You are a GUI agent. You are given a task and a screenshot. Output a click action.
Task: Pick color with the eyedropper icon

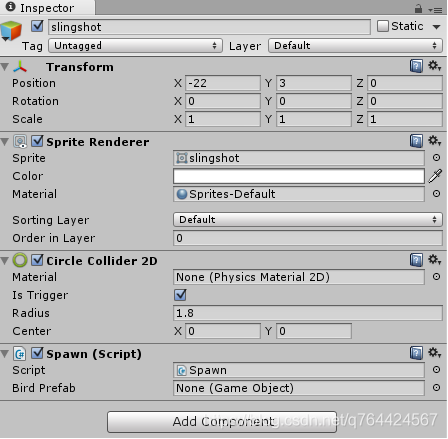point(435,176)
